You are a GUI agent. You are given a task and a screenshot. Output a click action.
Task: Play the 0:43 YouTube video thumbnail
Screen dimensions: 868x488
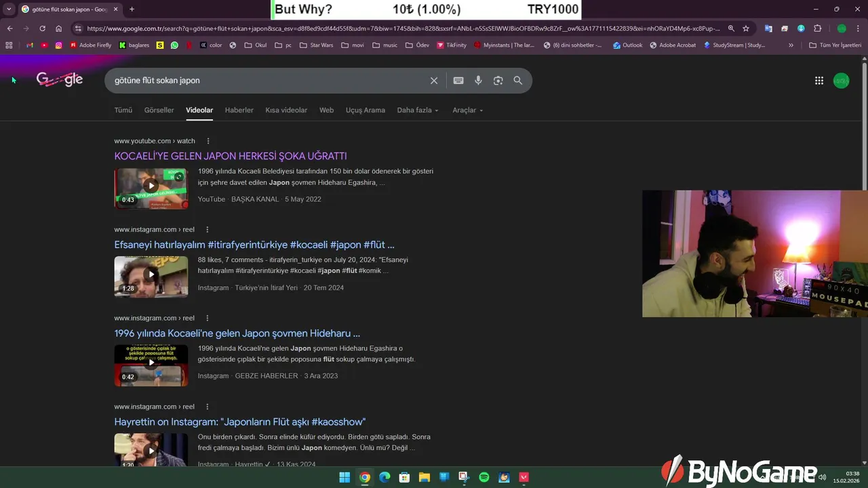tap(151, 188)
